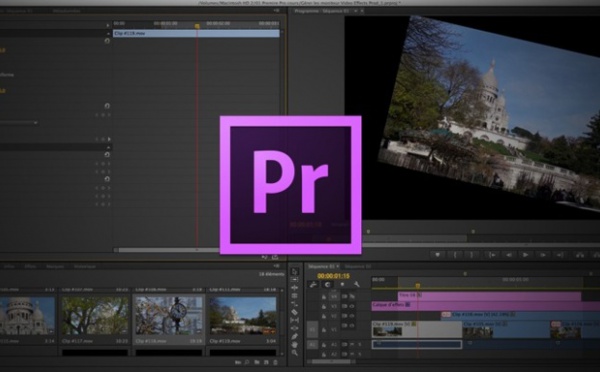
Task: Click the timeline timecode 00:00:01:15
Action: tap(333, 276)
